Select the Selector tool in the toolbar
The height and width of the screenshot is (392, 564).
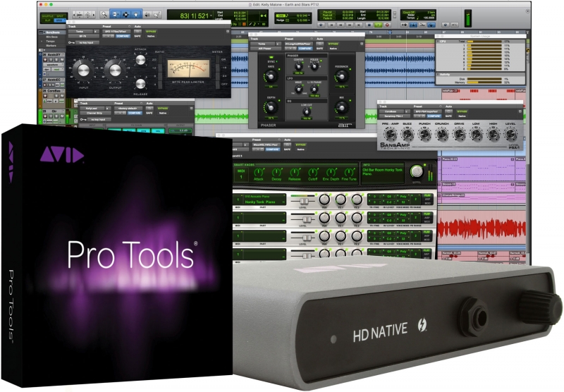tap(125, 14)
